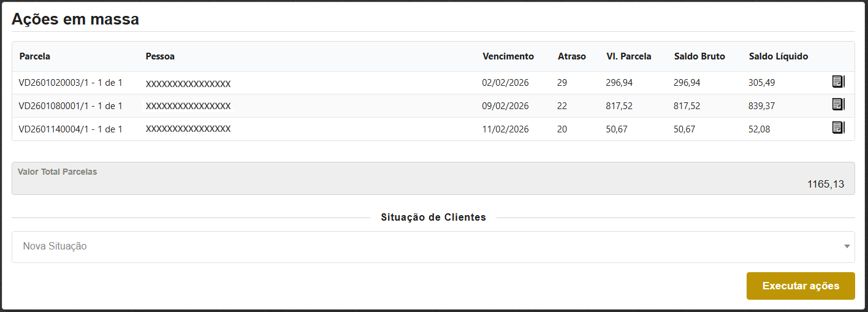
Task: Click the due date 09/02/2026
Action: click(x=505, y=106)
